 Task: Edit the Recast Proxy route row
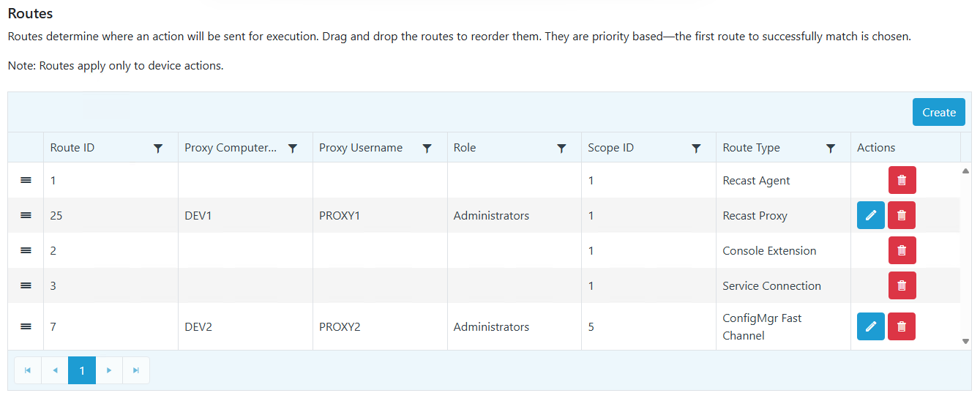(x=870, y=215)
